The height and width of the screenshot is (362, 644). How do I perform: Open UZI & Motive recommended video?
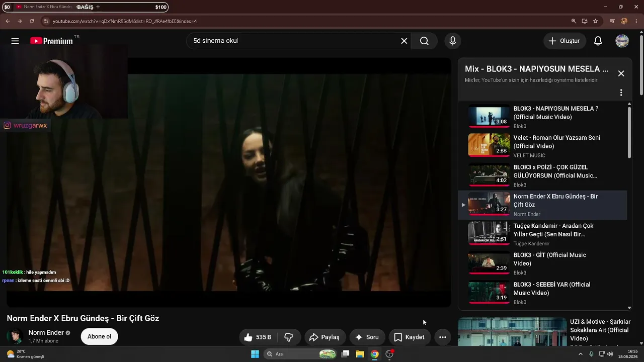point(600,330)
